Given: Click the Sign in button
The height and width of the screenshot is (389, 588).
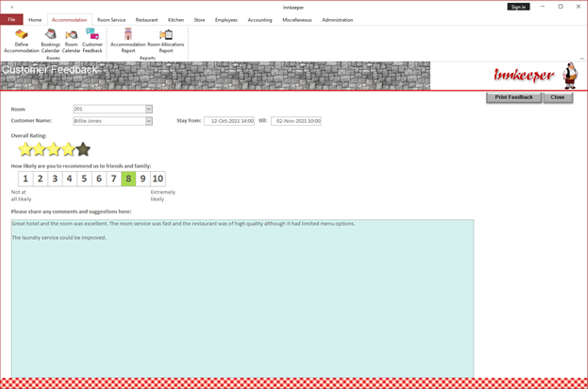Looking at the screenshot, I should click(518, 7).
